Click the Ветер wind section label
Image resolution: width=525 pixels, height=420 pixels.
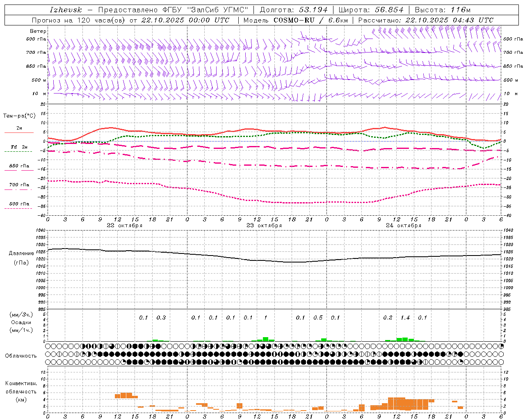click(38, 31)
